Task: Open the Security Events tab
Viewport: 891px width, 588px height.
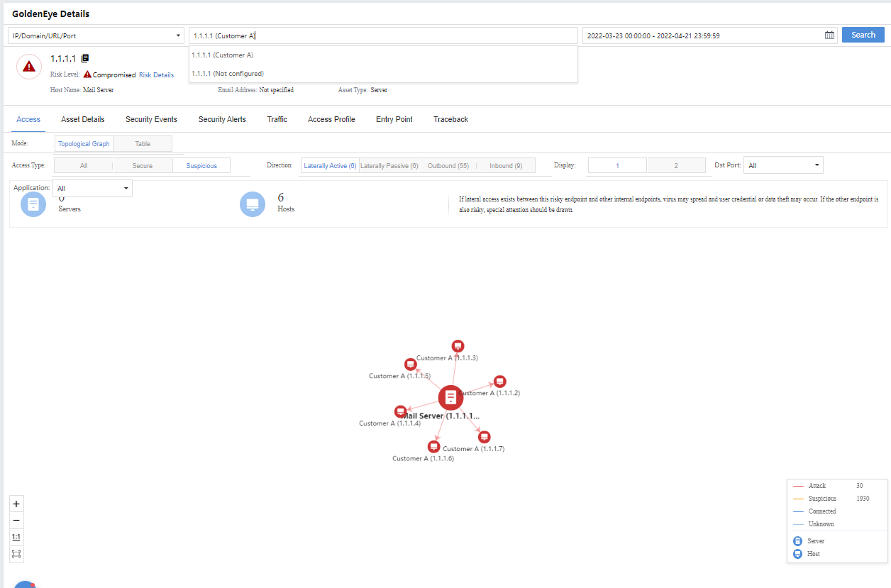Action: point(151,120)
